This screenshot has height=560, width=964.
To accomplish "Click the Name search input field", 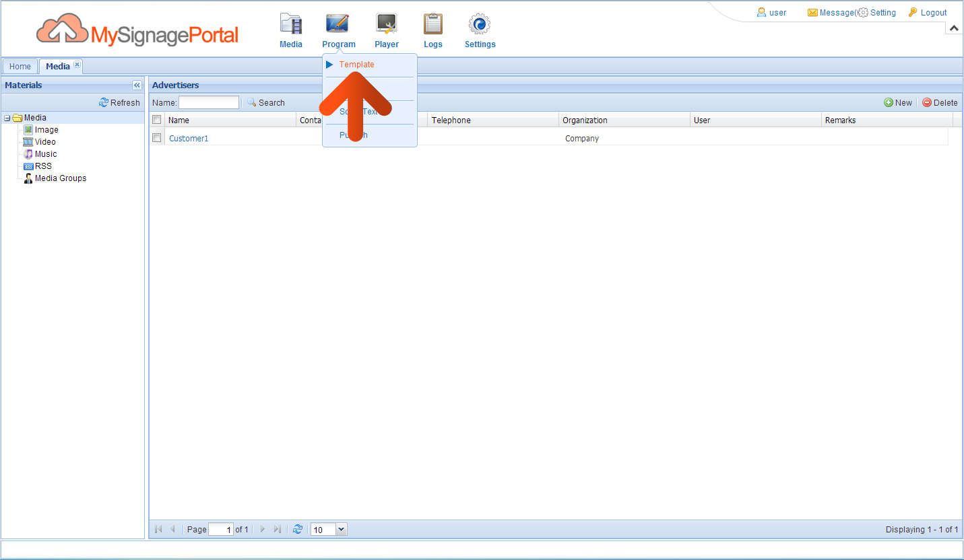I will (208, 103).
